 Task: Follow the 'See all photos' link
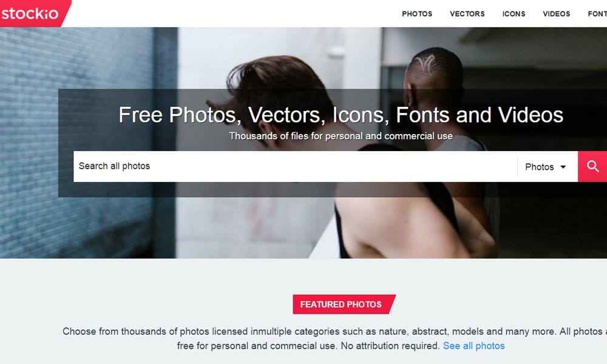click(x=474, y=346)
